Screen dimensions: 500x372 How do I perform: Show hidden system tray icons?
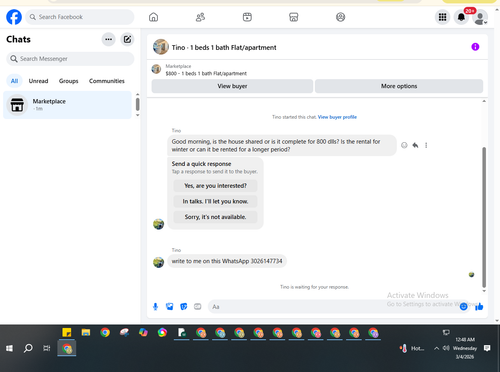436,348
